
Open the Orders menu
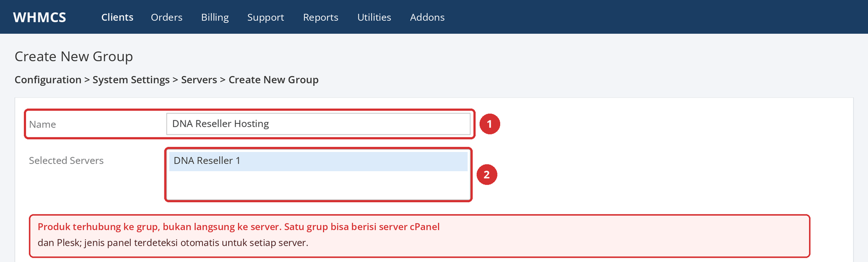[x=167, y=17]
